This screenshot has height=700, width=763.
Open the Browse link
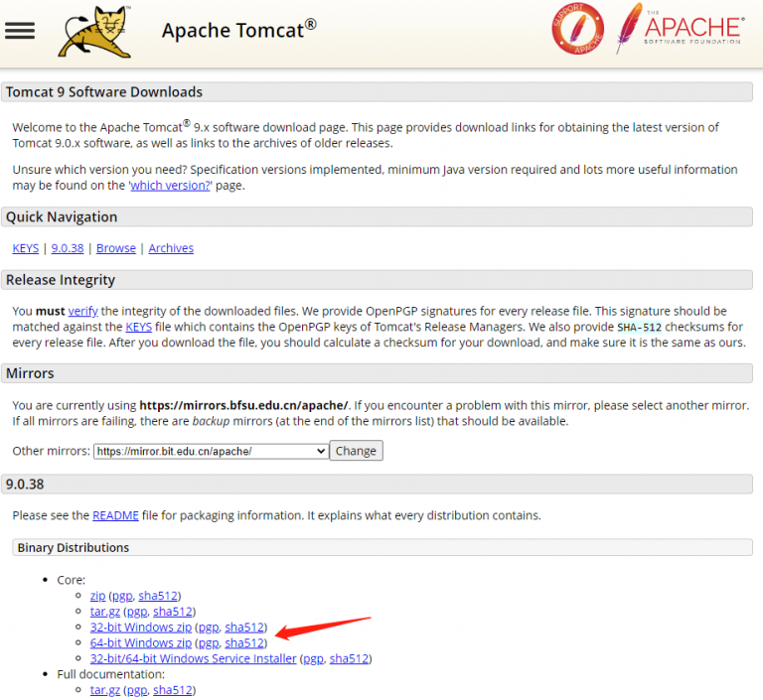[x=116, y=248]
